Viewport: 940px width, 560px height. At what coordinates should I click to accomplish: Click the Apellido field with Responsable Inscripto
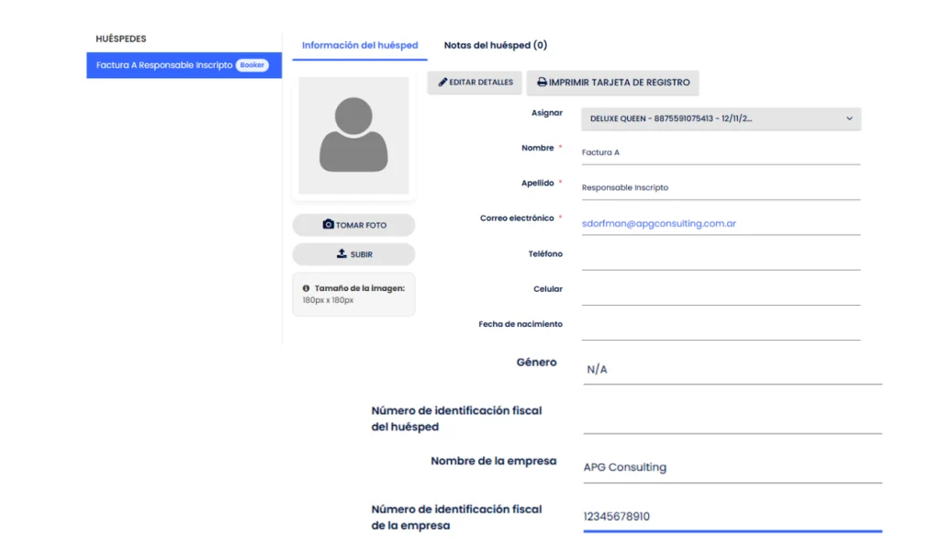(721, 187)
